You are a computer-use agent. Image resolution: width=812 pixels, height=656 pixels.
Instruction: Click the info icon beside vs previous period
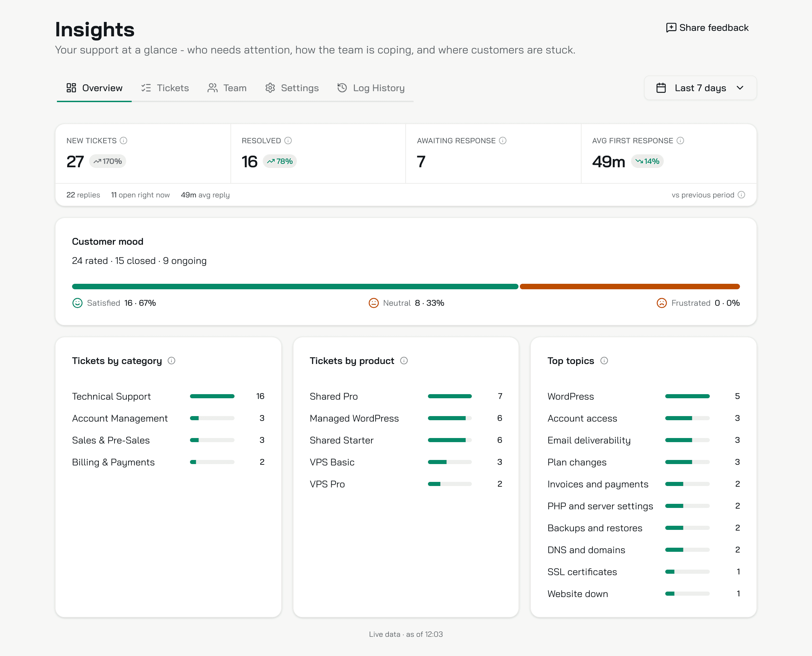741,195
